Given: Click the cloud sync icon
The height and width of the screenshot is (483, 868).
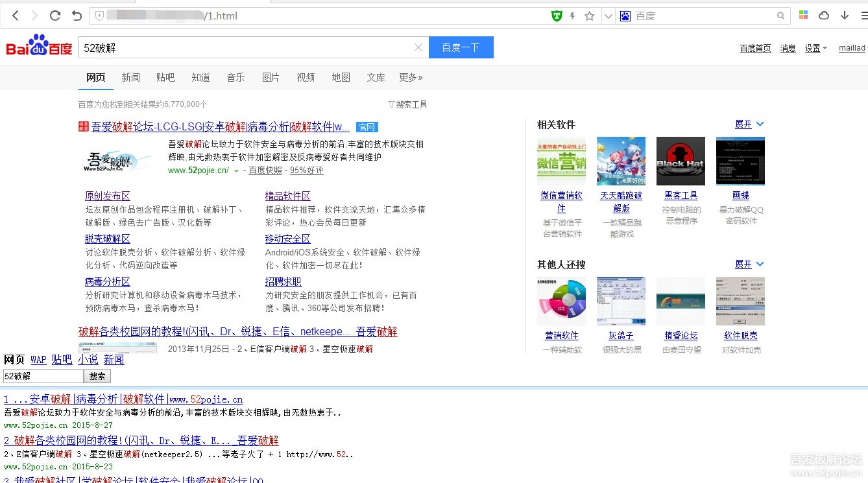Looking at the screenshot, I should click(824, 16).
